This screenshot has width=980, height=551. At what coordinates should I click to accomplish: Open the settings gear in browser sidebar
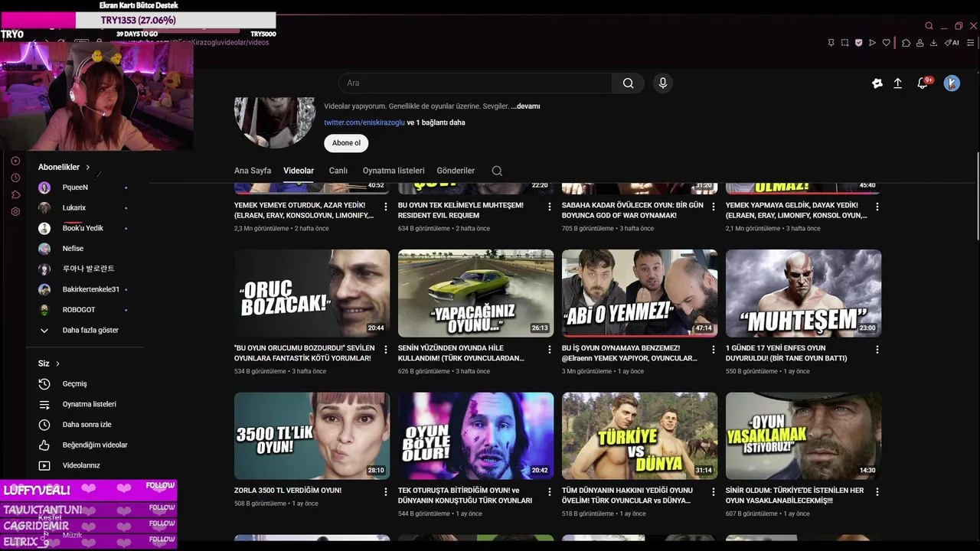point(15,211)
